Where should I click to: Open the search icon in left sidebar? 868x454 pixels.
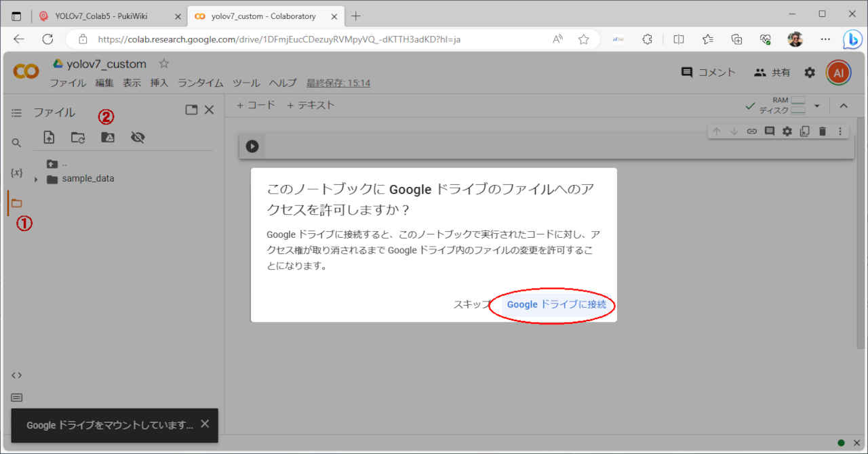click(x=17, y=143)
